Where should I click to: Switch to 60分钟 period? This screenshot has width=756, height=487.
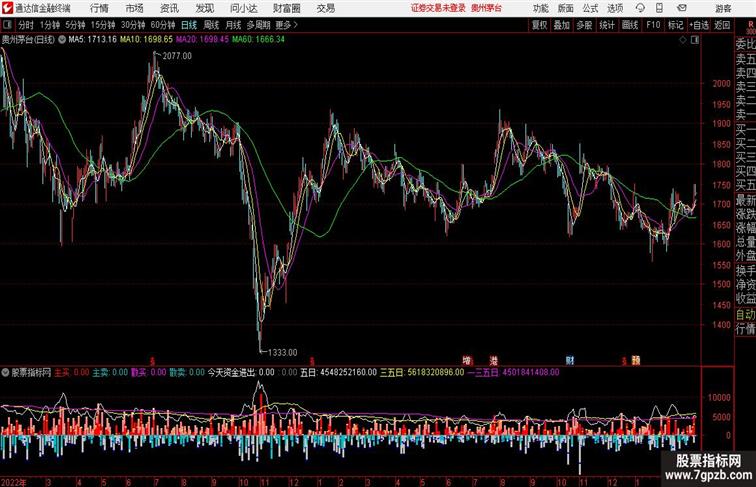coord(163,25)
